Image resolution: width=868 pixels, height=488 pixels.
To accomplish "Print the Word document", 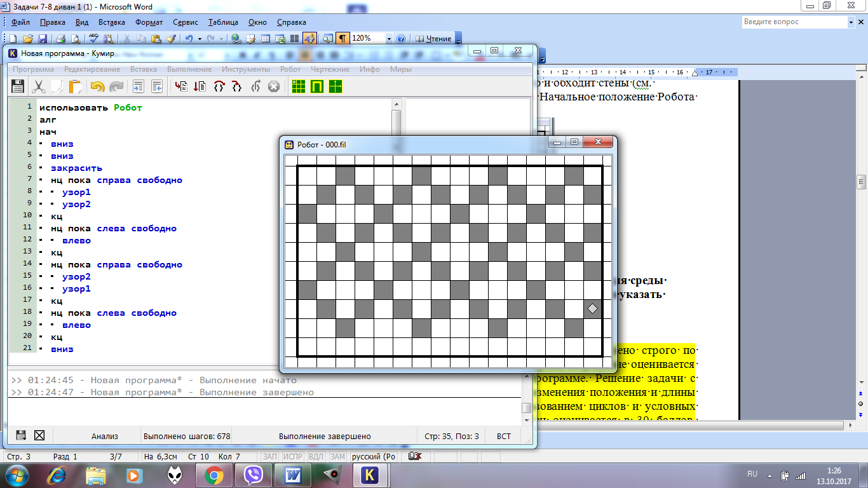I will [62, 38].
